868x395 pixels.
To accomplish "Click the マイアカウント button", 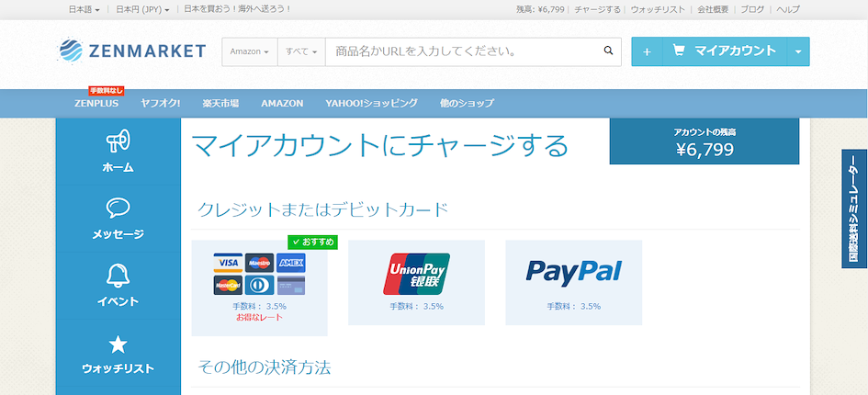I will click(725, 51).
